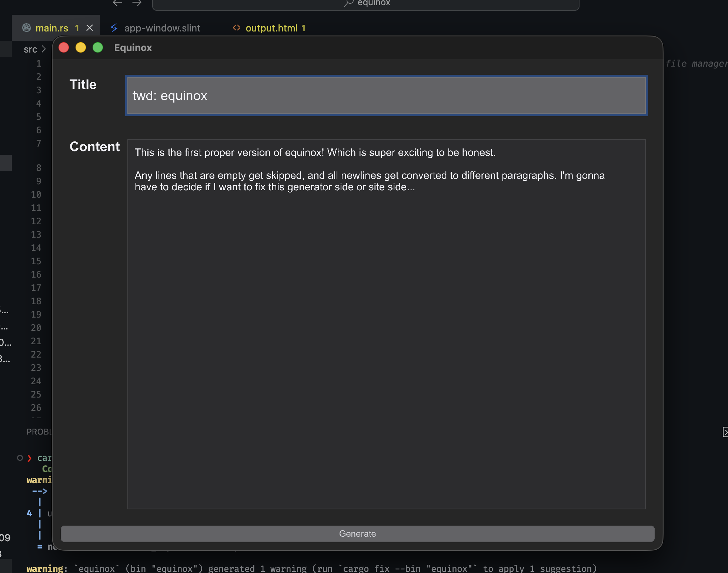Click the forward navigation arrow
The image size is (728, 573).
(137, 3)
